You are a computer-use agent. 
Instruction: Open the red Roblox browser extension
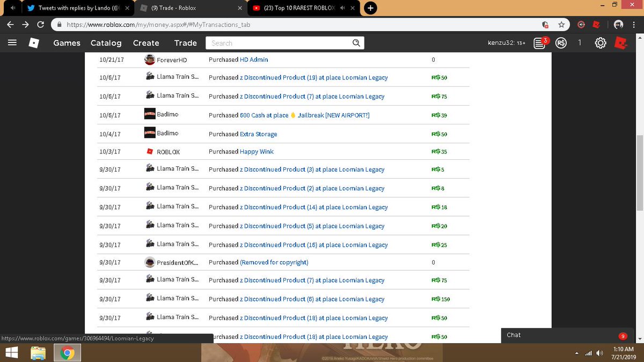pos(596,25)
